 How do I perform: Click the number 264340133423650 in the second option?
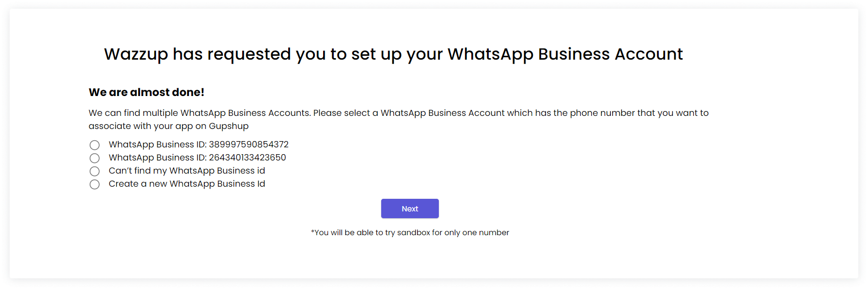247,158
